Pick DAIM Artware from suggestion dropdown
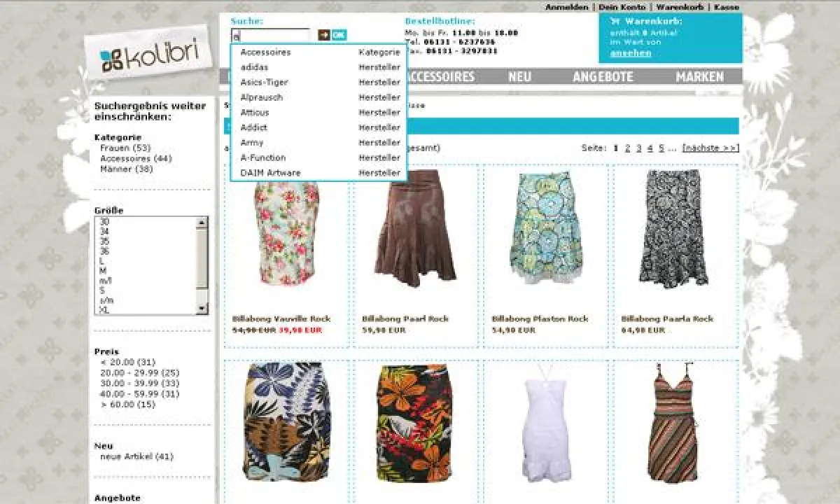The width and height of the screenshot is (840, 504). click(270, 172)
